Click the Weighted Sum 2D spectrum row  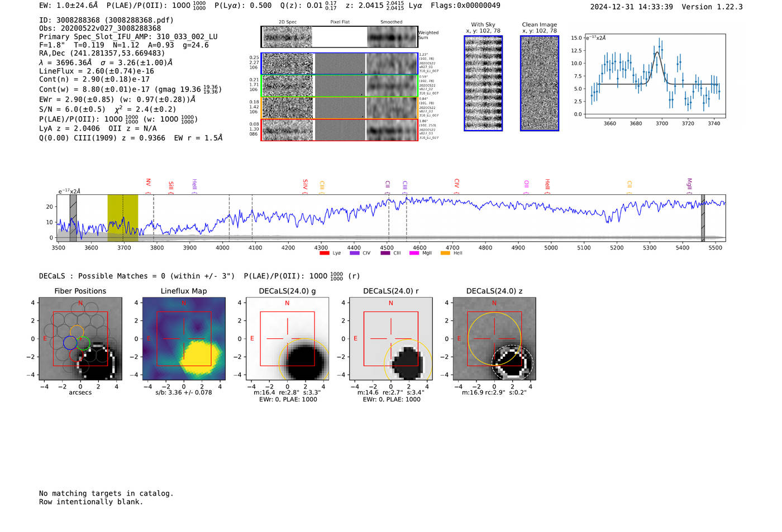point(339,37)
